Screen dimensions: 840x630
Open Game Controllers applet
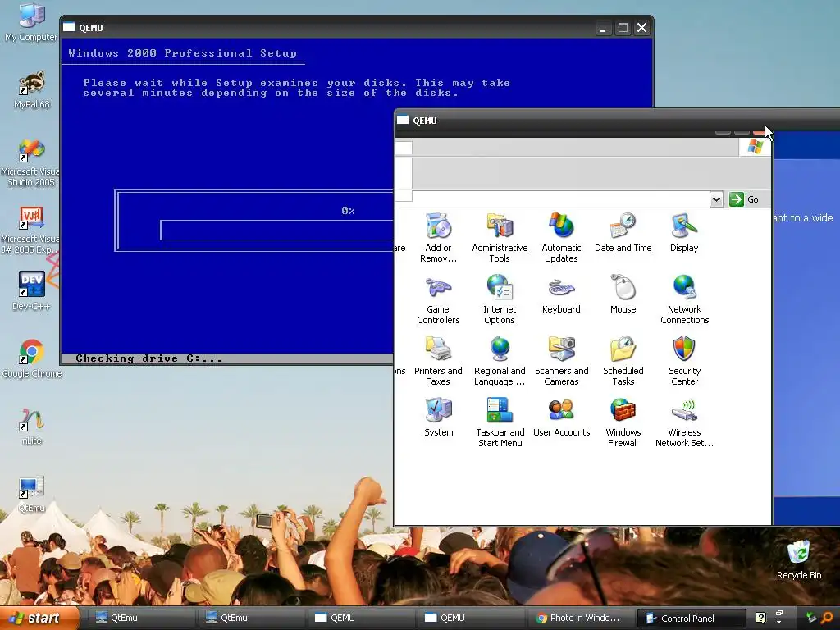(x=438, y=299)
